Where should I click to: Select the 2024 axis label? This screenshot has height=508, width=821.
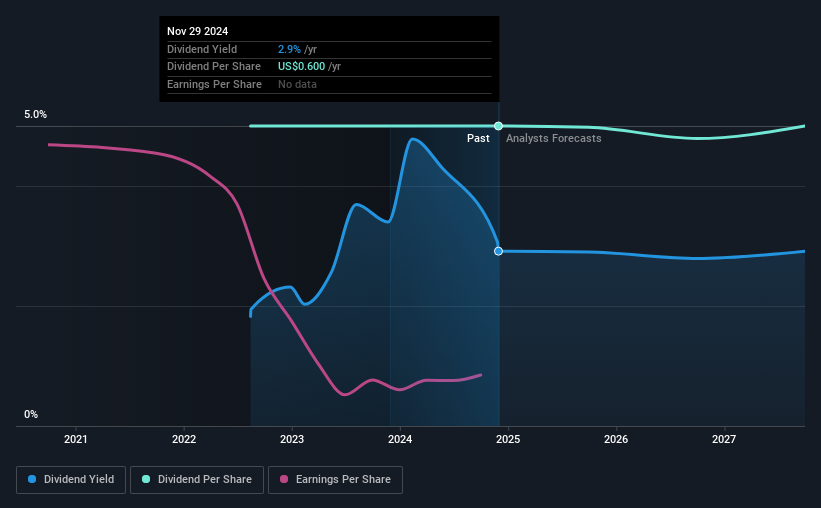pos(400,439)
